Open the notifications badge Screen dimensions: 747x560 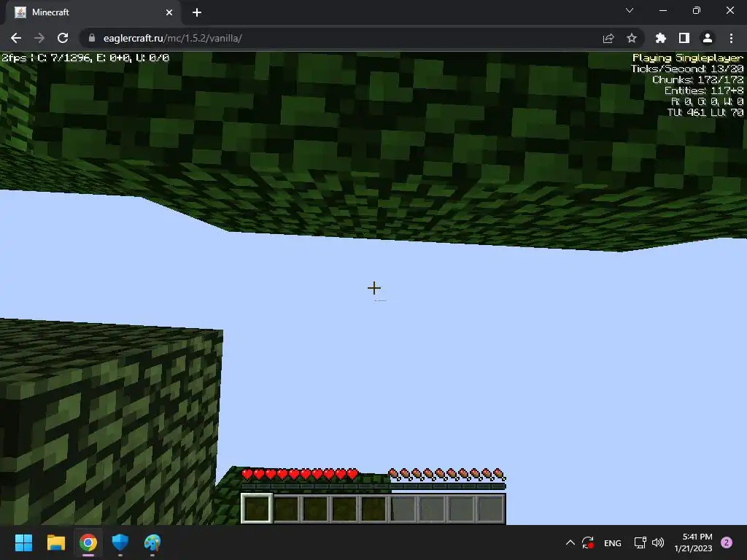coord(727,542)
